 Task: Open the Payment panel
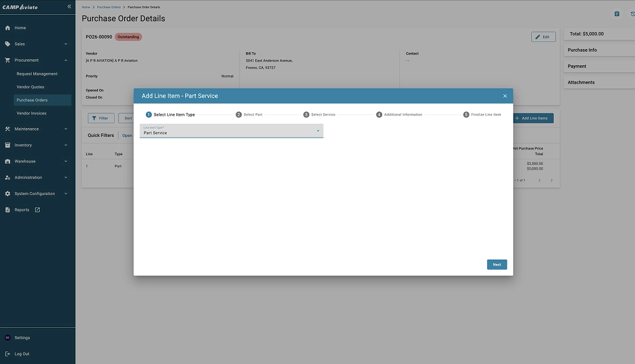(x=599, y=66)
